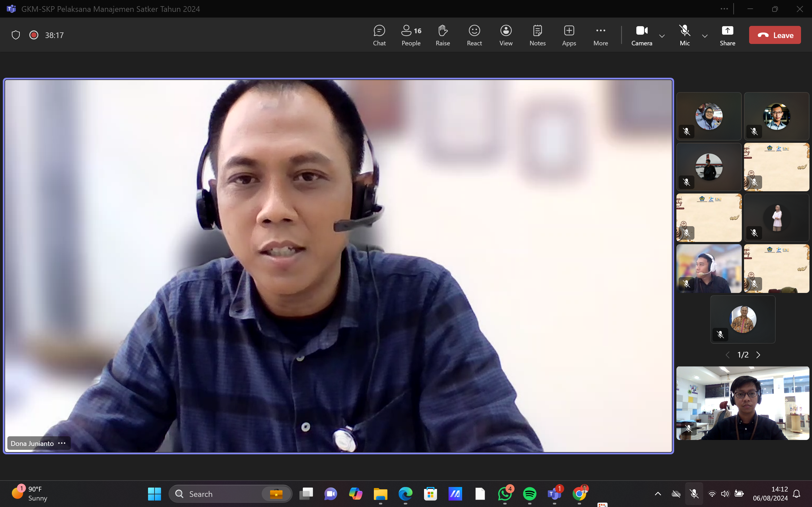Leave the meeting

(x=775, y=35)
